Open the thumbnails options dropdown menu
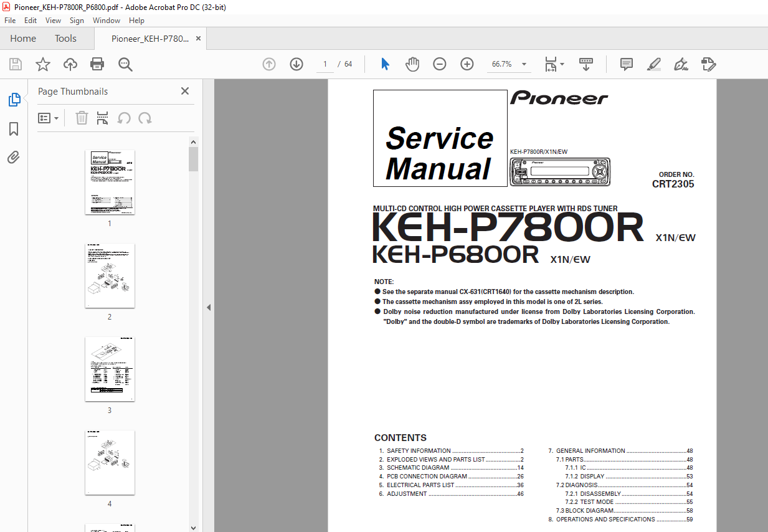 coord(48,118)
